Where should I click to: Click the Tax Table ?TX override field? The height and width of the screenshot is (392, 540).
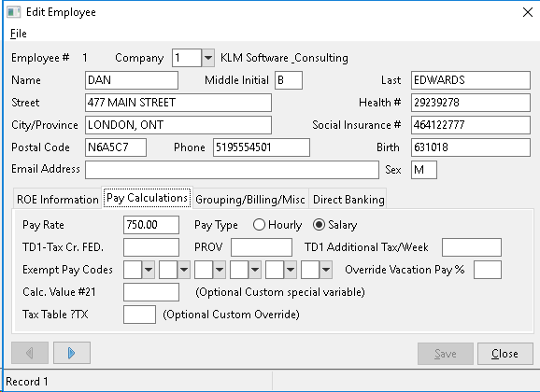point(139,315)
